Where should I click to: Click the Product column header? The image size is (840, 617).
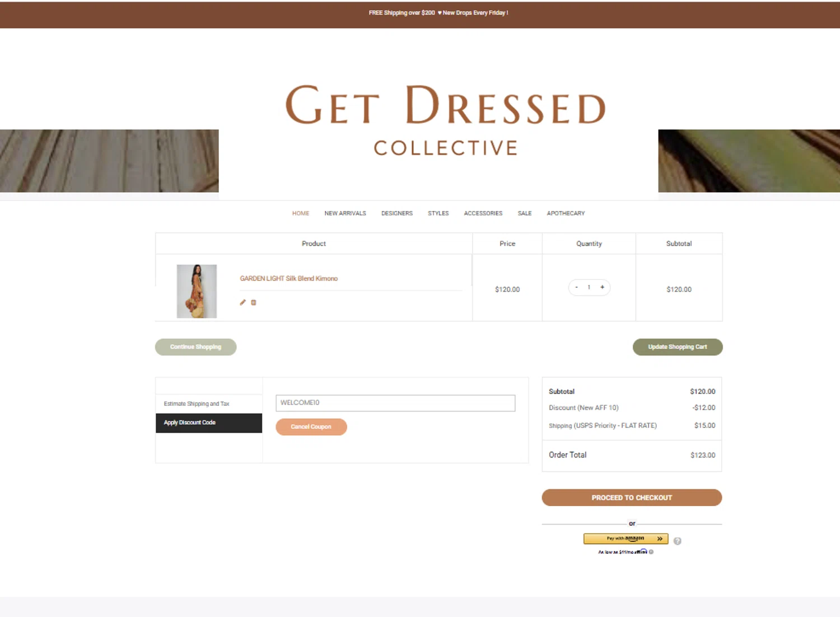tap(314, 244)
